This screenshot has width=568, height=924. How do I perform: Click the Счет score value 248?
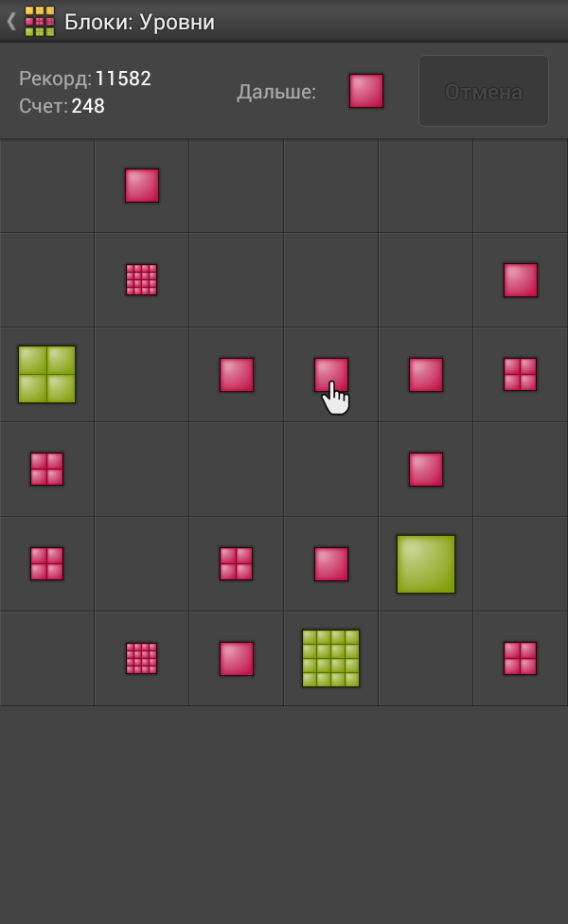pyautogui.click(x=88, y=106)
